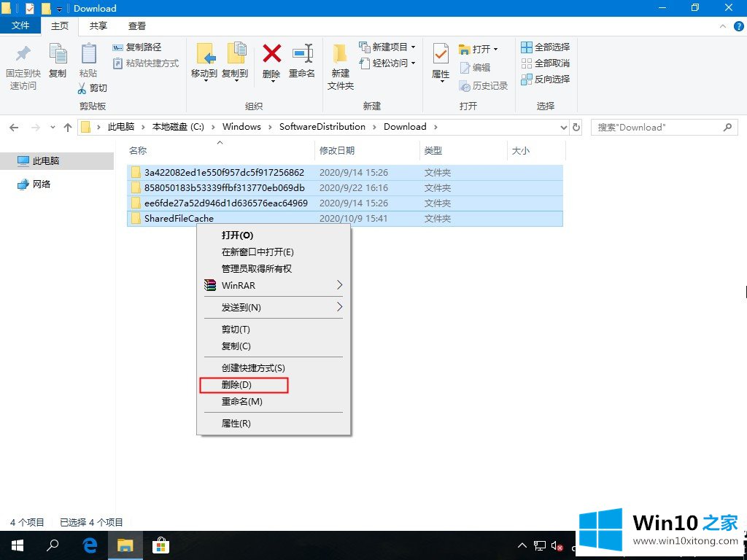Viewport: 747px width, 560px height.
Task: Select Properties (R) in context menu
Action: click(236, 423)
